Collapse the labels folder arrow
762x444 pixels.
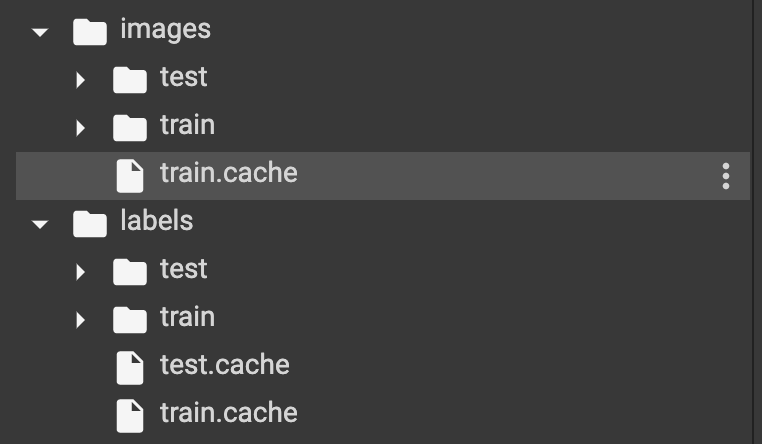[x=40, y=224]
